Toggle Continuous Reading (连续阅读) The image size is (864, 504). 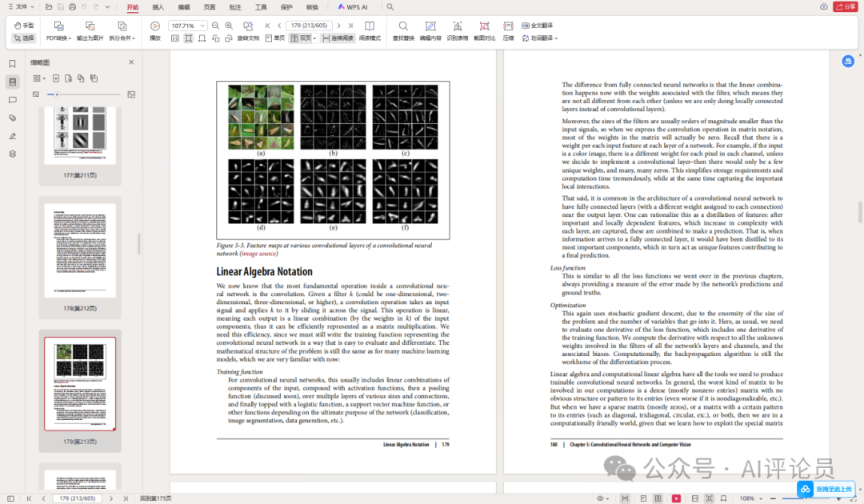338,38
